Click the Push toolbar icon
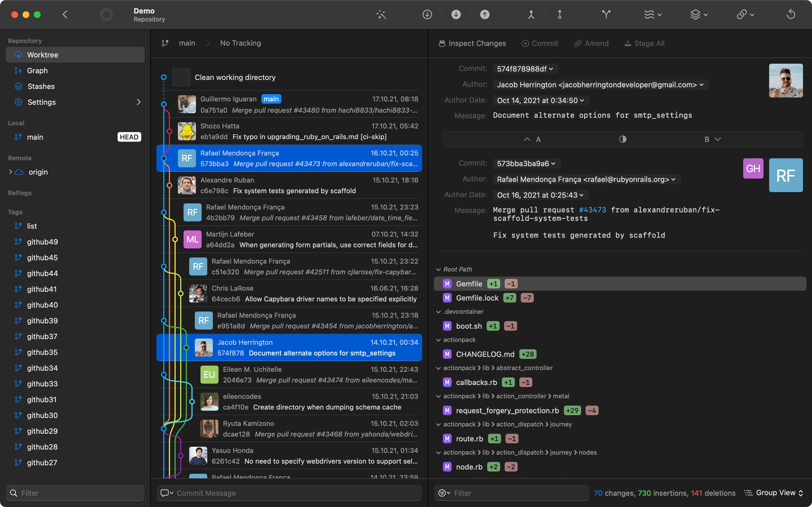This screenshot has height=507, width=812. (484, 14)
